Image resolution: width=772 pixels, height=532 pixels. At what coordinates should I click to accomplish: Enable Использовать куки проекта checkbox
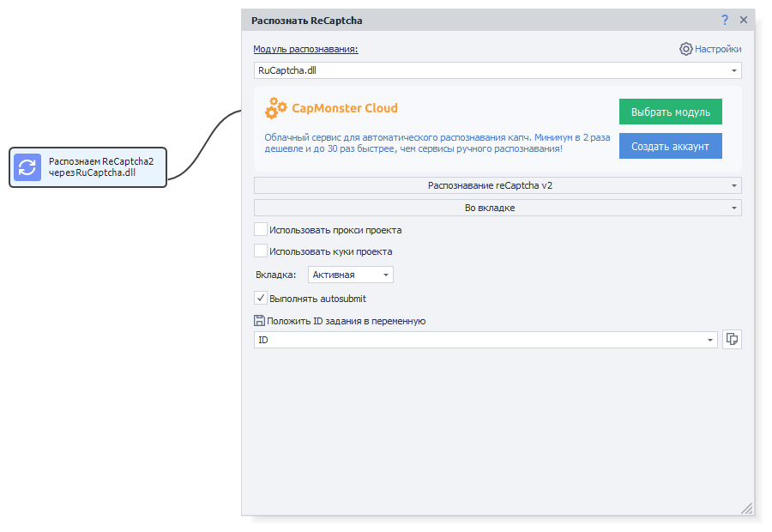tap(261, 251)
